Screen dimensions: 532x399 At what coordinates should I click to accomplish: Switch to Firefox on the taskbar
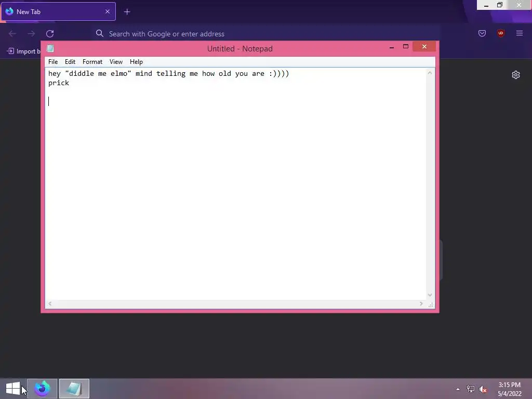[42, 389]
